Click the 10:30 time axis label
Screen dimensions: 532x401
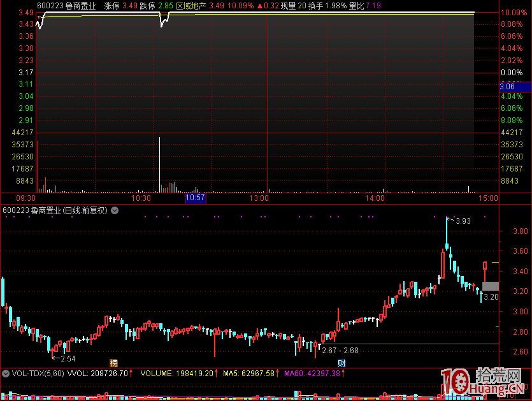click(x=141, y=198)
